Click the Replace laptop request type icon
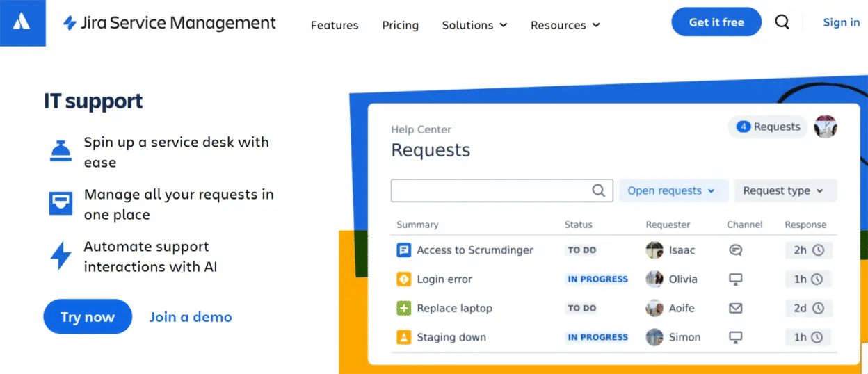The width and height of the screenshot is (868, 374). [x=403, y=308]
